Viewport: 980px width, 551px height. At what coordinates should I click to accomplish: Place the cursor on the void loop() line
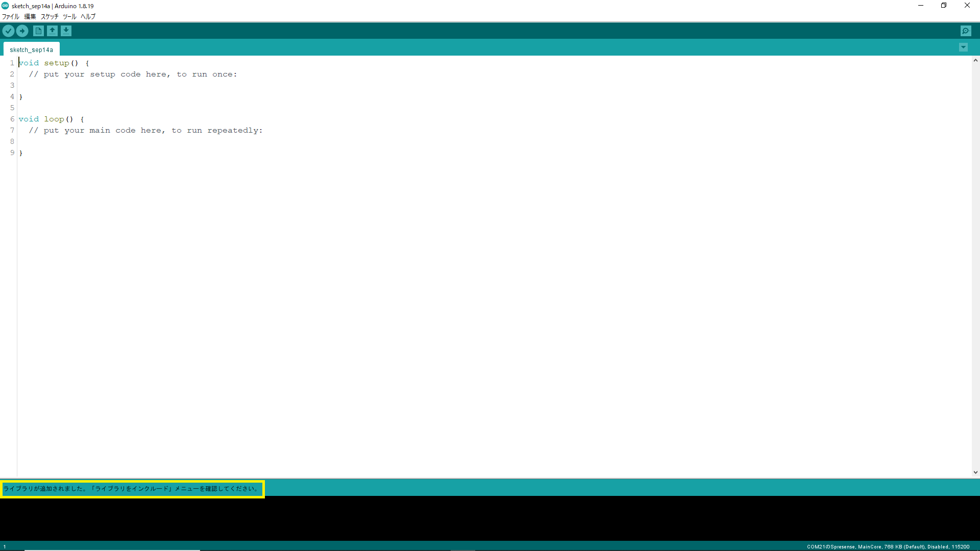coord(51,119)
